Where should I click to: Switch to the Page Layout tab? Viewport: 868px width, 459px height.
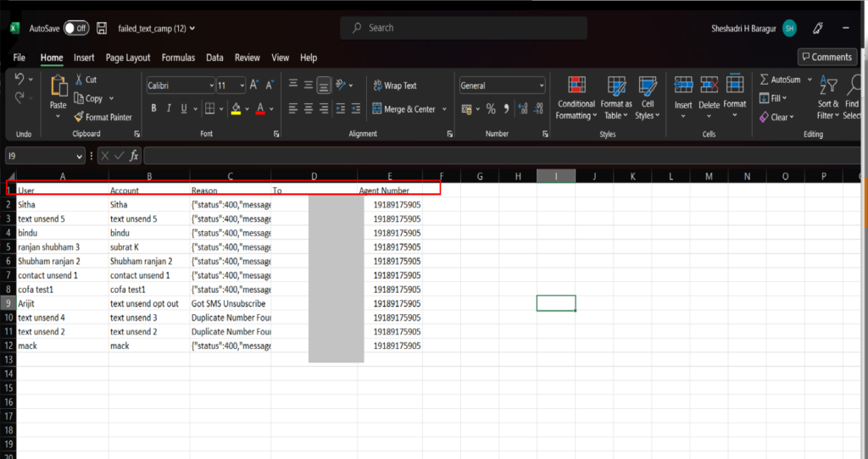point(128,58)
